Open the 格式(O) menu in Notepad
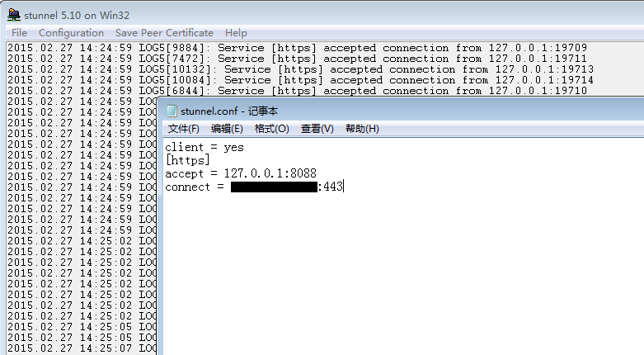The height and width of the screenshot is (355, 644). [x=271, y=129]
